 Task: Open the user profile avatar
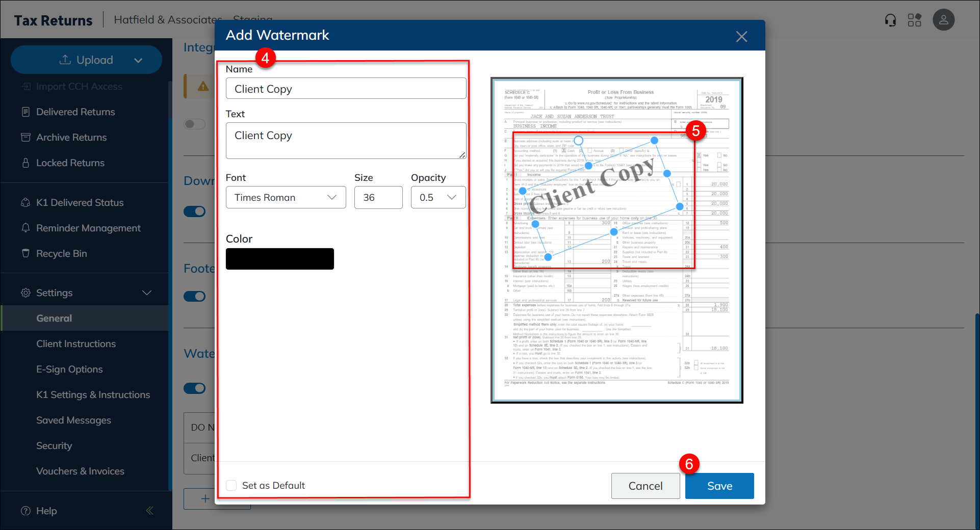coord(943,20)
